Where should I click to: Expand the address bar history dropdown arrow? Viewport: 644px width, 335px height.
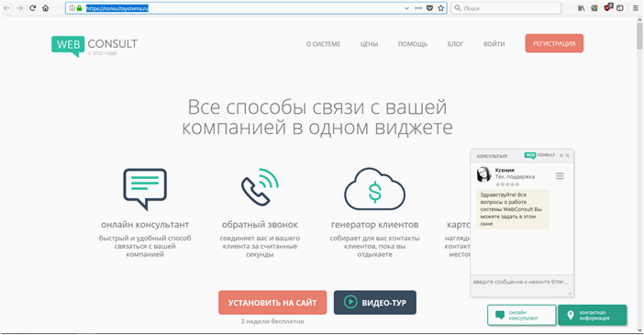406,8
